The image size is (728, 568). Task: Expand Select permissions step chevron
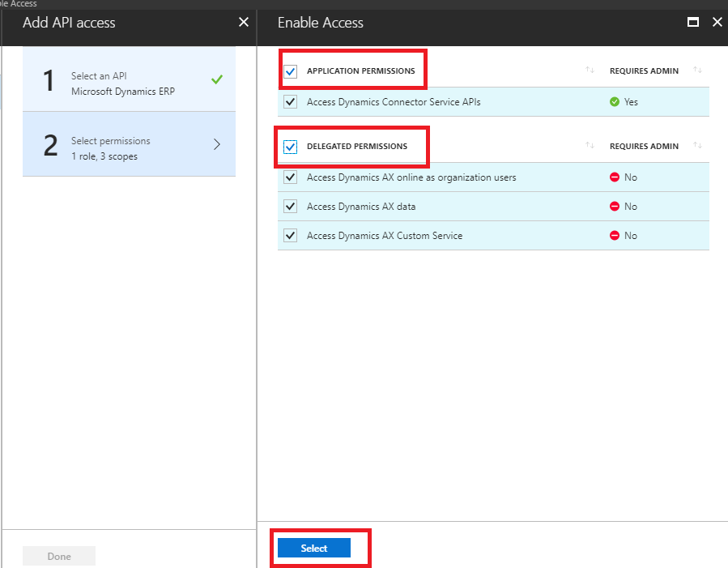[216, 144]
